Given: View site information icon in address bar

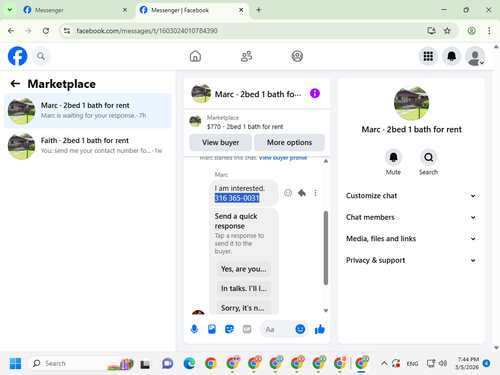Looking at the screenshot, I should (x=67, y=31).
